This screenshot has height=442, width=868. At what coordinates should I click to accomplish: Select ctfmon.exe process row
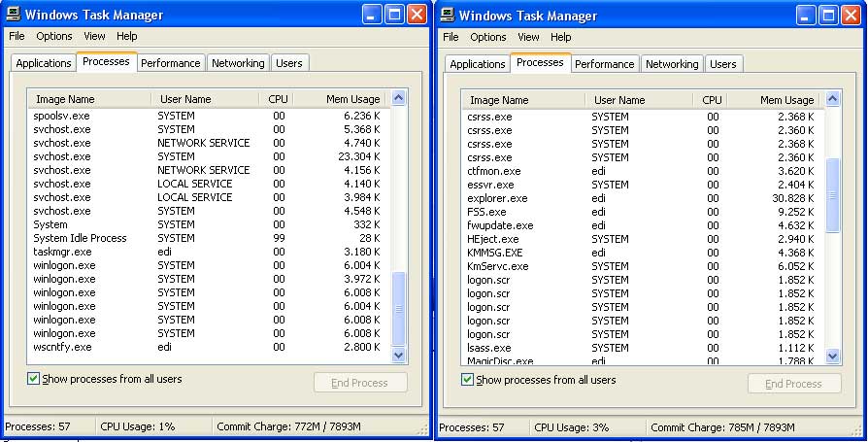(644, 171)
